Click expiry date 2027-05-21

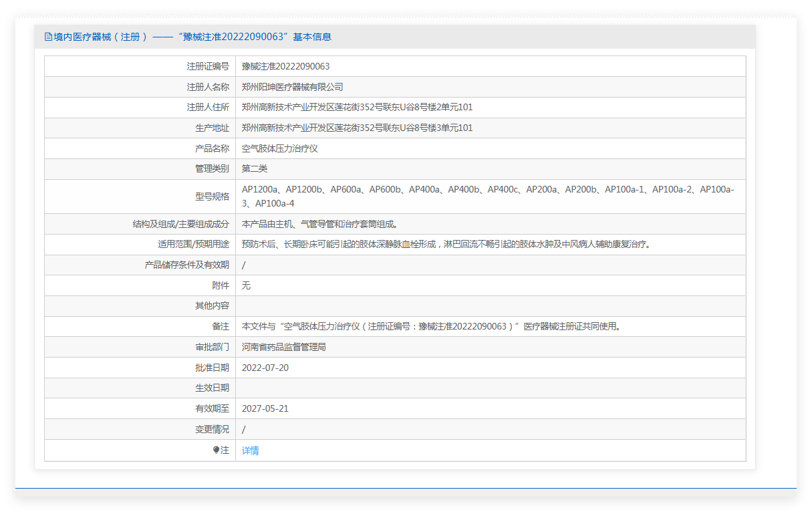[x=265, y=408]
